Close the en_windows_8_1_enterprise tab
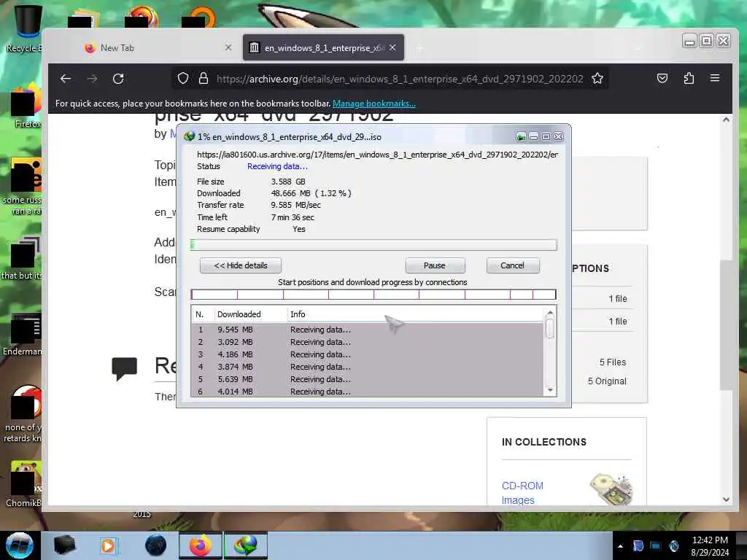Image resolution: width=747 pixels, height=560 pixels. pyautogui.click(x=392, y=47)
